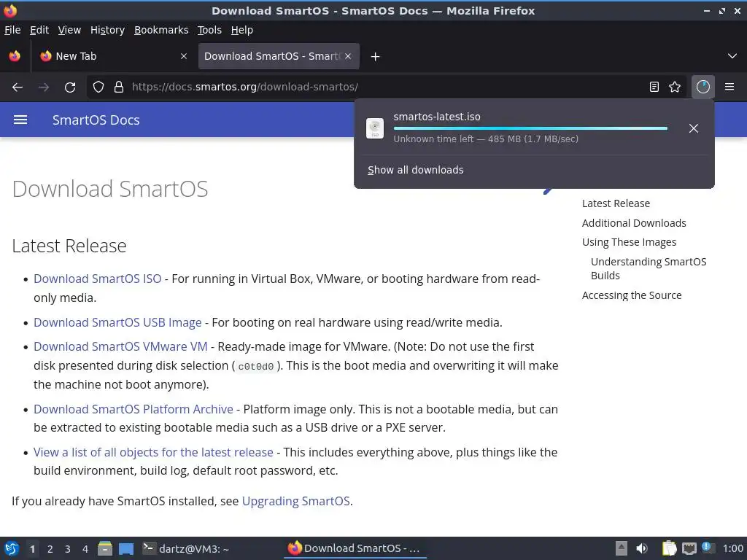List all tabs dropdown arrow

(732, 56)
